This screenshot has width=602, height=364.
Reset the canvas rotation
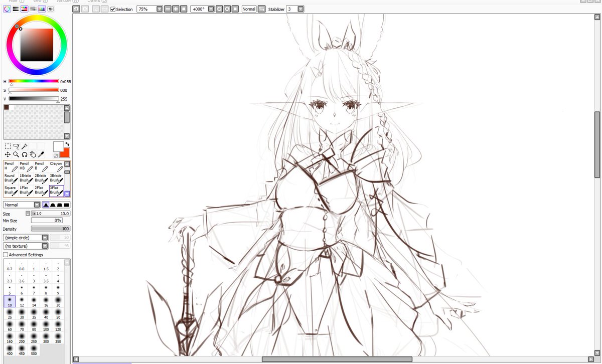(x=235, y=9)
